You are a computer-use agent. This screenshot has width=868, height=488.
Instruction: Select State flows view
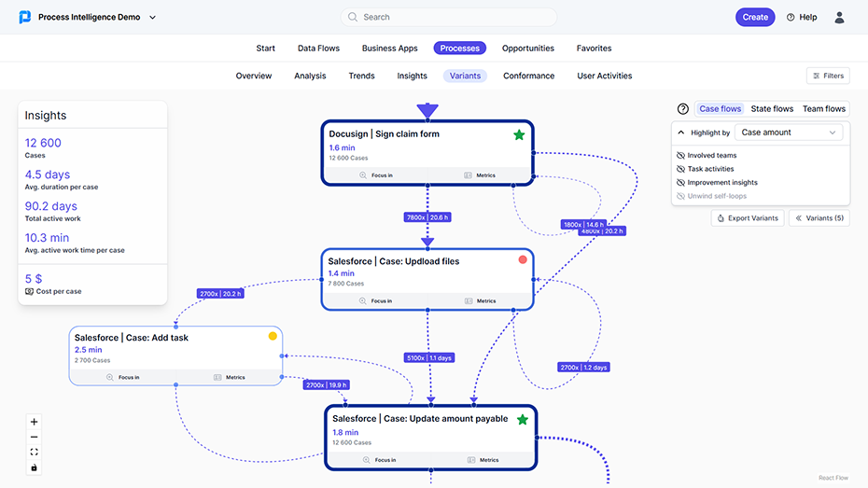[772, 109]
